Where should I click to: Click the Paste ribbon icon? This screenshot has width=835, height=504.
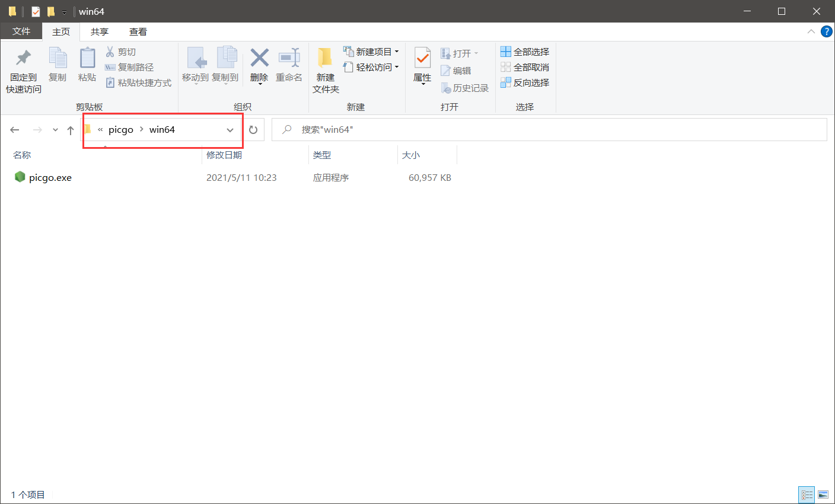pos(87,65)
